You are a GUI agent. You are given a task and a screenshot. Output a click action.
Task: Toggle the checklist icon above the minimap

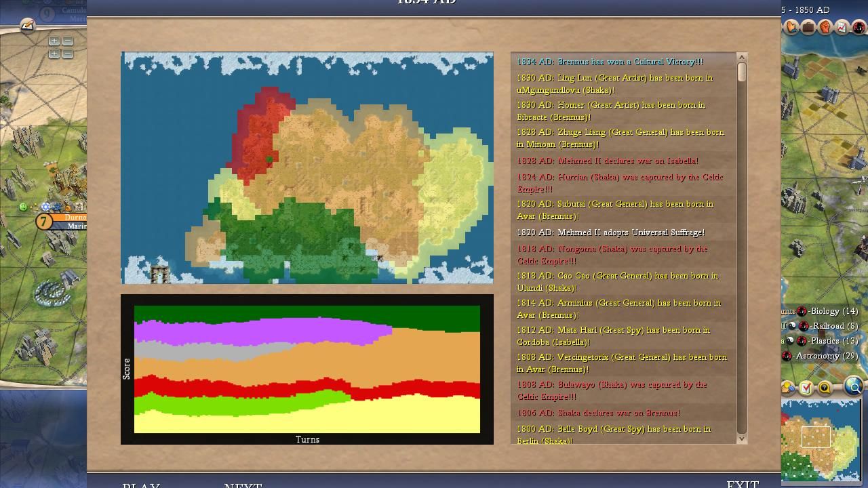click(806, 388)
